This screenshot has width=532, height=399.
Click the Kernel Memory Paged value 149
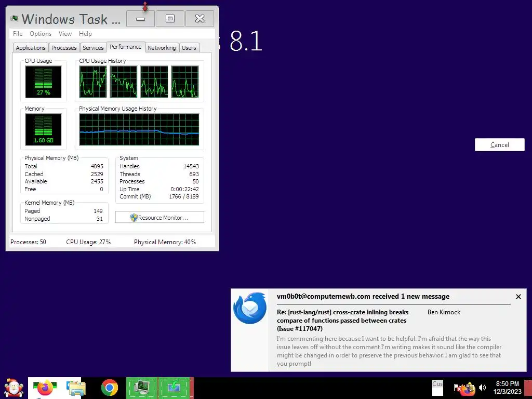(x=98, y=211)
